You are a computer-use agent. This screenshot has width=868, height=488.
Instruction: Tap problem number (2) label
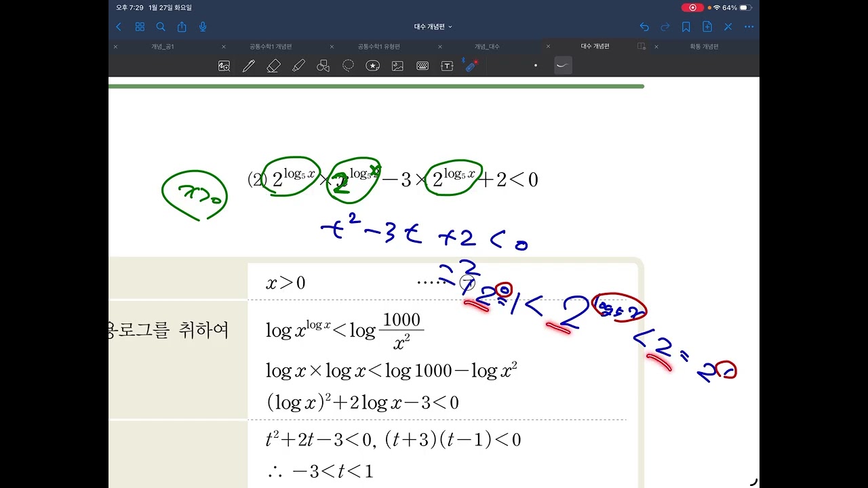pyautogui.click(x=256, y=180)
